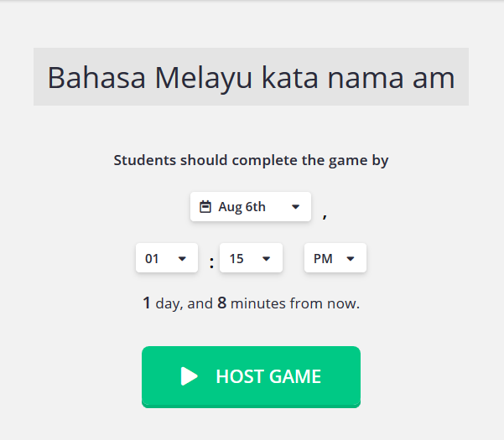
Task: Click the calendar icon in date picker
Action: [x=205, y=207]
